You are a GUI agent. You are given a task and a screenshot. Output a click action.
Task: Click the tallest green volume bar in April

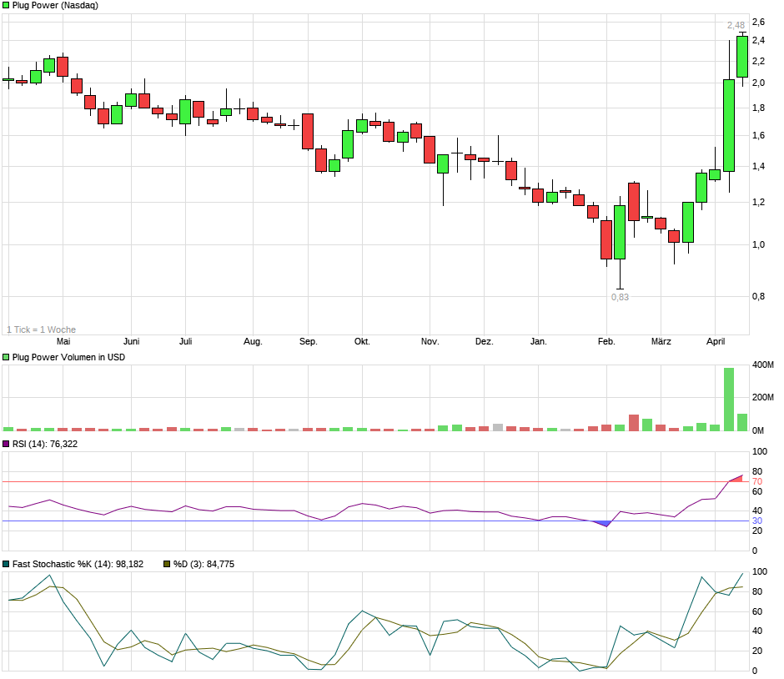728,400
